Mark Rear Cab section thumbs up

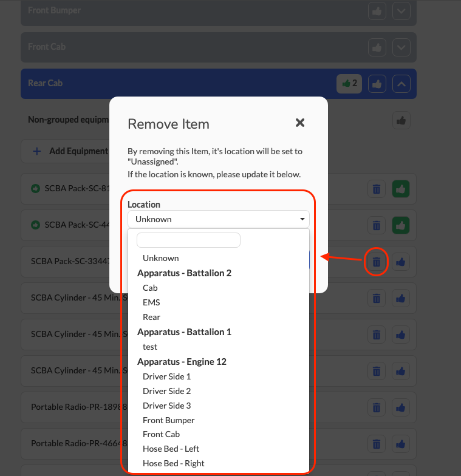point(377,84)
